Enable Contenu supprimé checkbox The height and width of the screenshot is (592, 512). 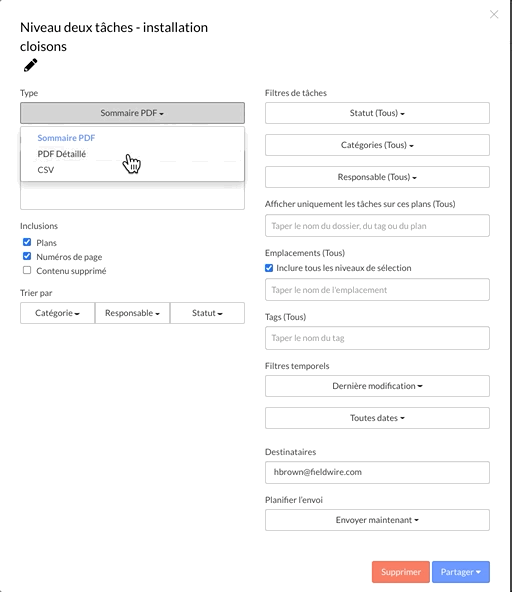pos(27,270)
